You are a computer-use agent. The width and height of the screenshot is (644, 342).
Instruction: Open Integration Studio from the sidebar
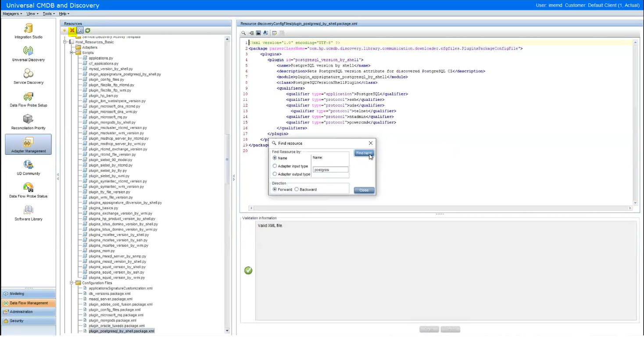29,31
